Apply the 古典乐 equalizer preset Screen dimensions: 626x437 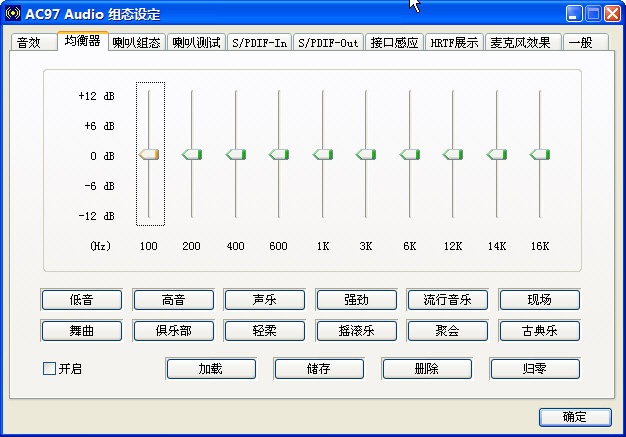tap(539, 330)
